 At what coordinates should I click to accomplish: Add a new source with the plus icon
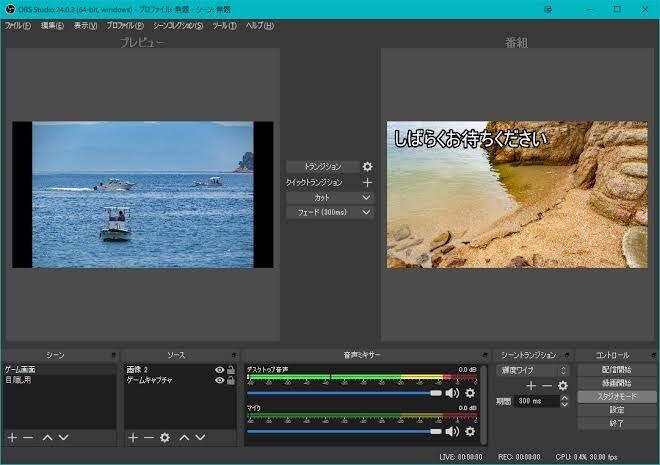[133, 438]
